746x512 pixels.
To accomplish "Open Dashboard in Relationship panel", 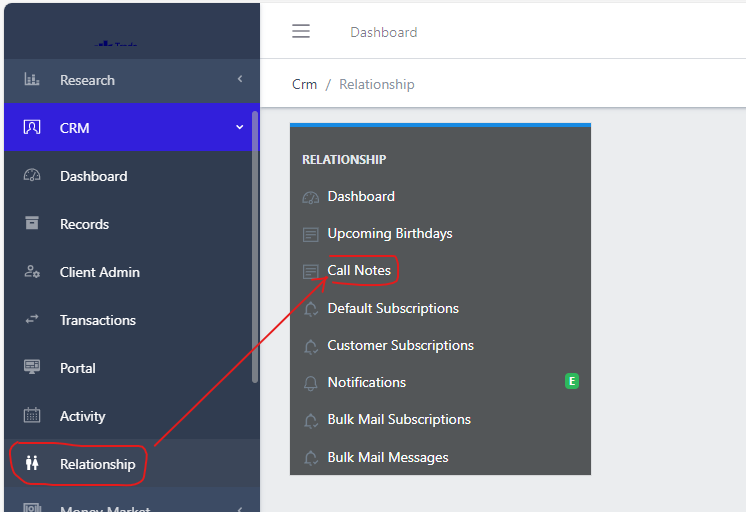I will pyautogui.click(x=361, y=197).
